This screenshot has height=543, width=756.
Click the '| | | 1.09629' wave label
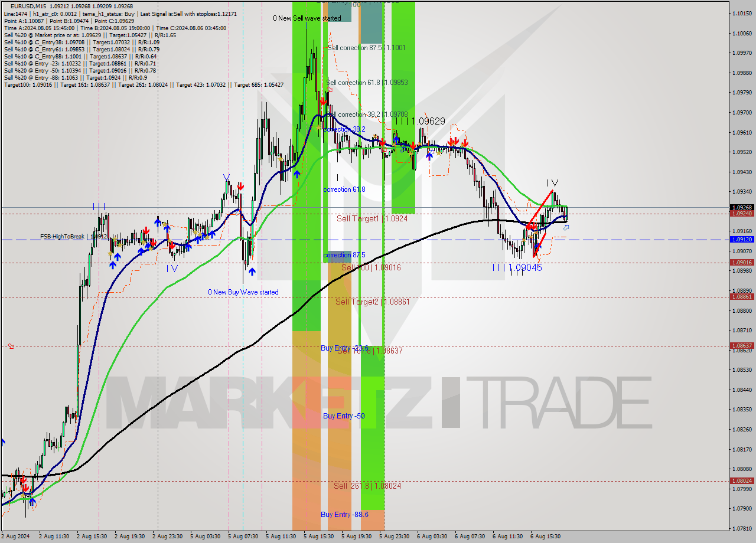click(421, 121)
